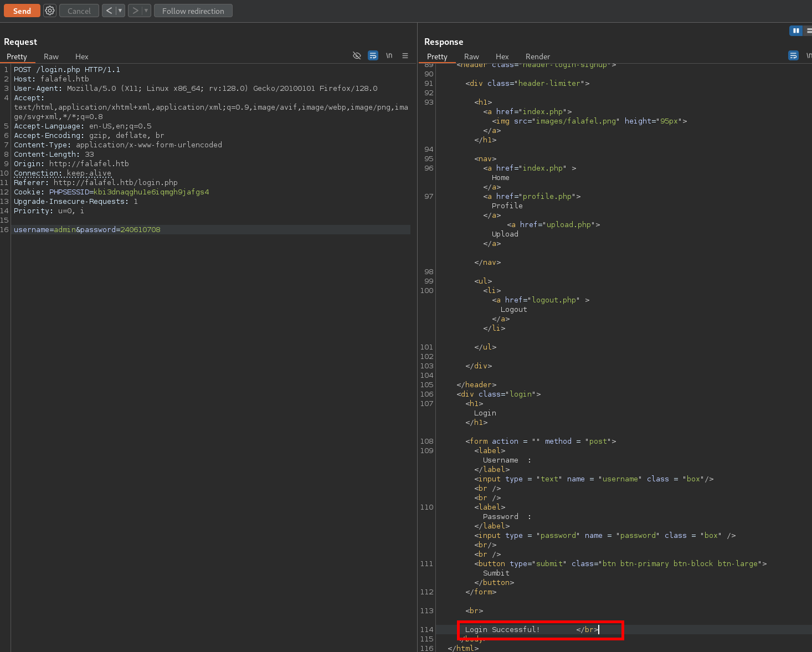
Task: Click the Follow redirection button
Action: (x=193, y=11)
